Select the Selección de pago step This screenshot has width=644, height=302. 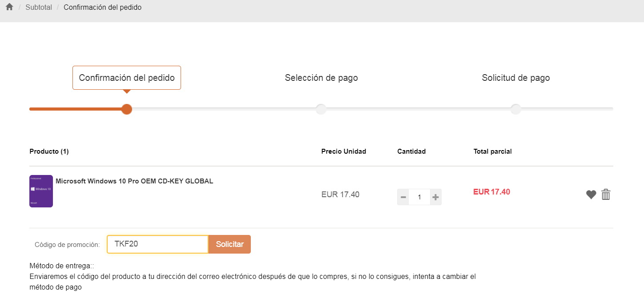coord(321,78)
